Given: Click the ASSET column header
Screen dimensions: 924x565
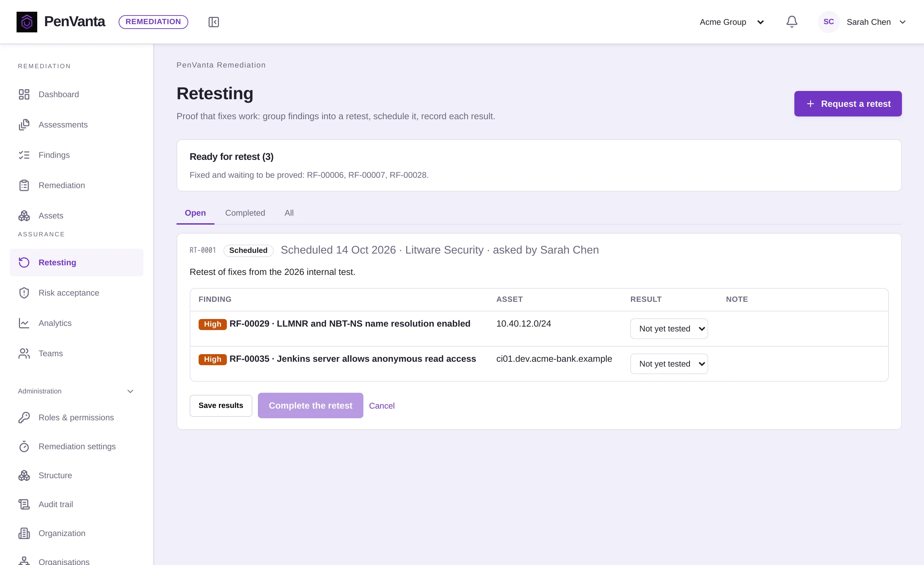Looking at the screenshot, I should click(509, 299).
